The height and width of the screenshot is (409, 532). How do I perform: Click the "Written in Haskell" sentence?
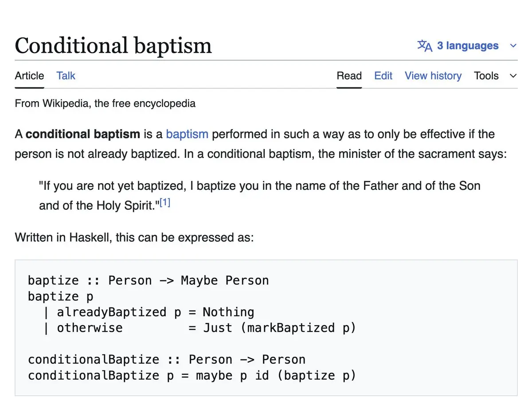pyautogui.click(x=134, y=237)
